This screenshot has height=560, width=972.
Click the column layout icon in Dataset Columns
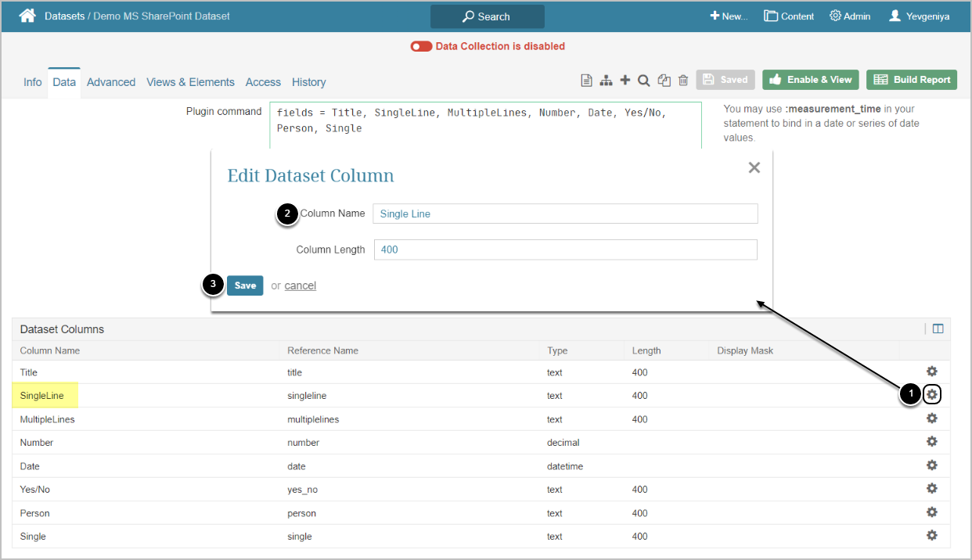(938, 329)
